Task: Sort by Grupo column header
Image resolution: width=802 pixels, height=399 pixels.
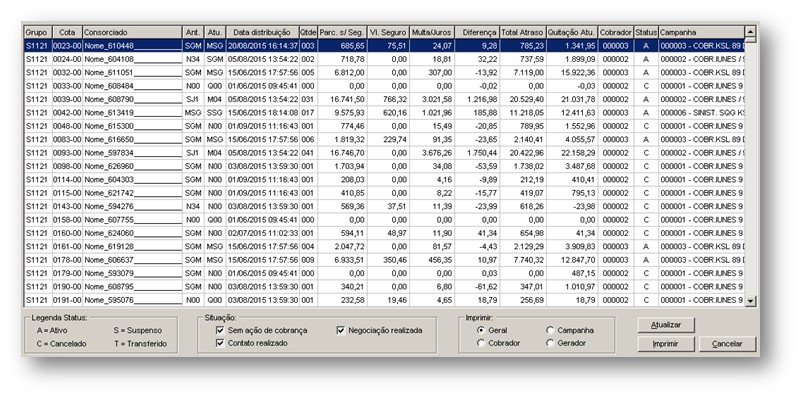Action: tap(38, 32)
